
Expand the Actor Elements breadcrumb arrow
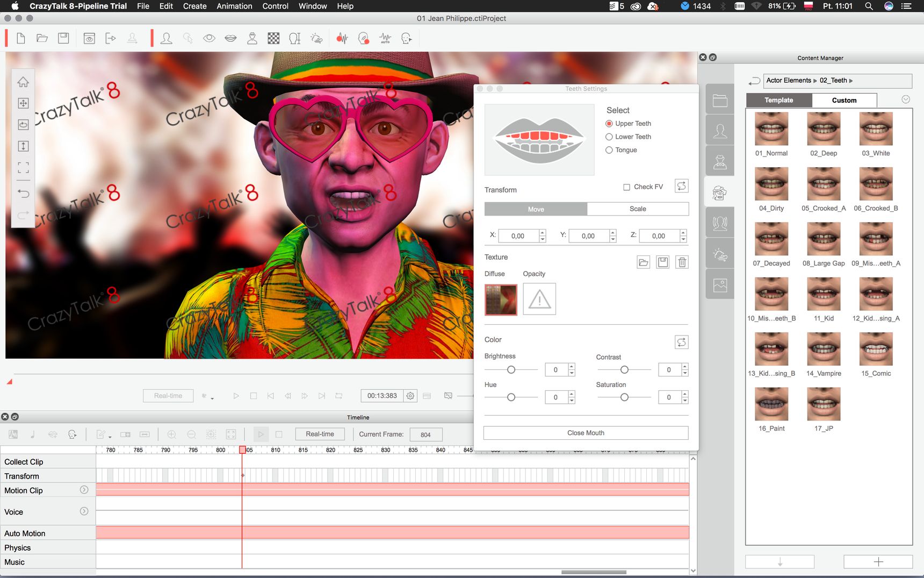point(815,81)
